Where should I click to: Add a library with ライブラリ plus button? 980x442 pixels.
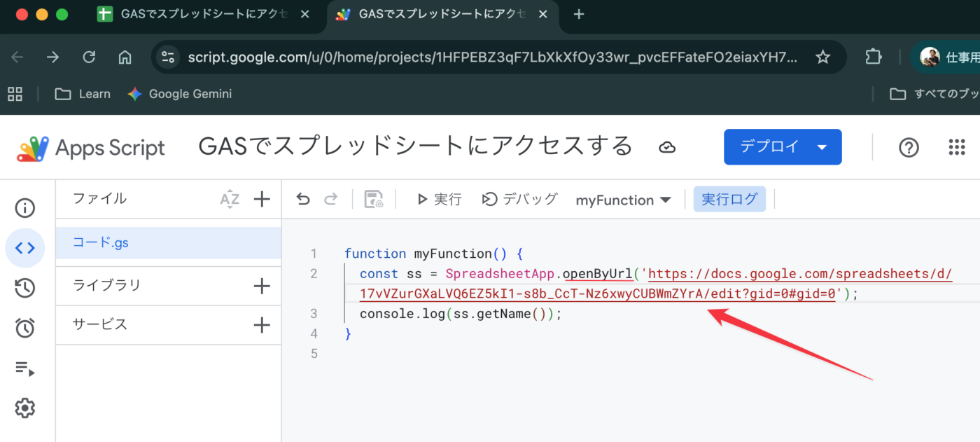click(262, 285)
